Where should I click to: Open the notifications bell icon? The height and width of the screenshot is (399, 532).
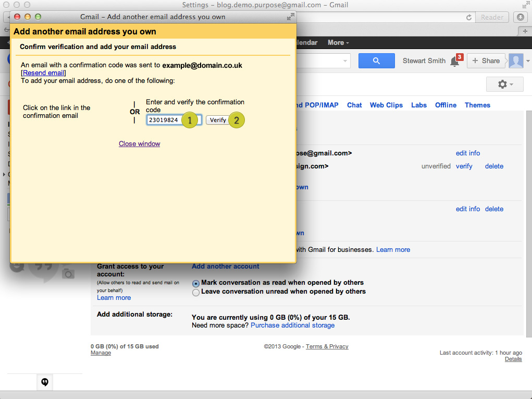(455, 61)
